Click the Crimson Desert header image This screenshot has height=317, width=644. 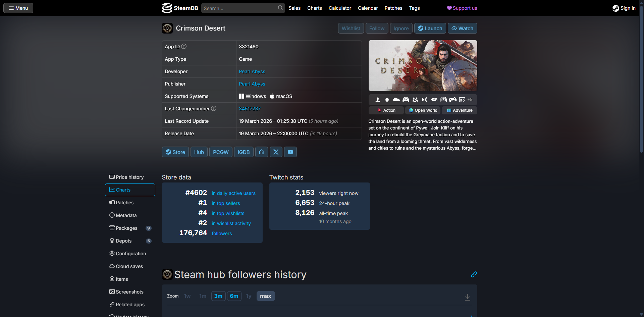point(423,65)
